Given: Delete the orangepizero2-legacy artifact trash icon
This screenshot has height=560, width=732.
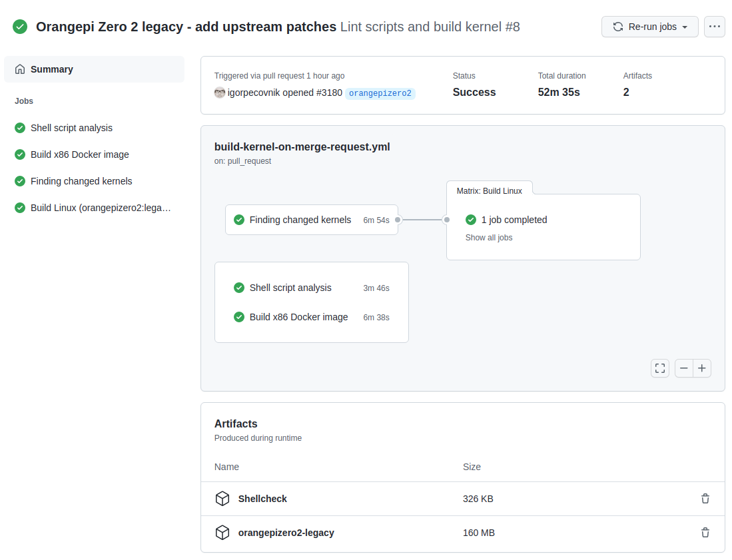Looking at the screenshot, I should tap(705, 533).
